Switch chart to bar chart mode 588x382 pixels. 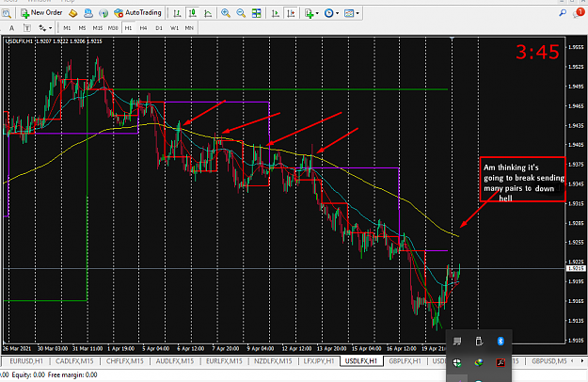click(177, 13)
